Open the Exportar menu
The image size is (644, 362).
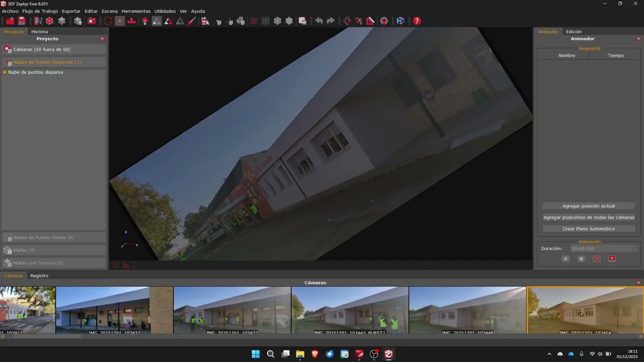click(71, 11)
